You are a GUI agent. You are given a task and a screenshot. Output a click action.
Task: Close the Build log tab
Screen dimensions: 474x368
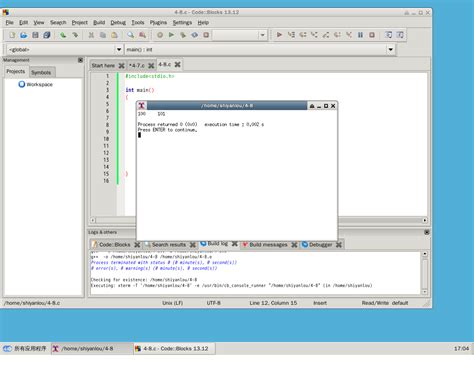235,244
